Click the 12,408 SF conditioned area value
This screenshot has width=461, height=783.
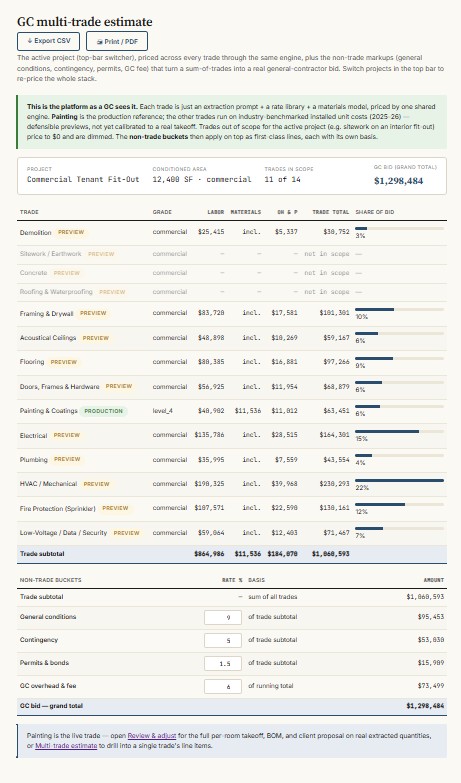point(202,179)
